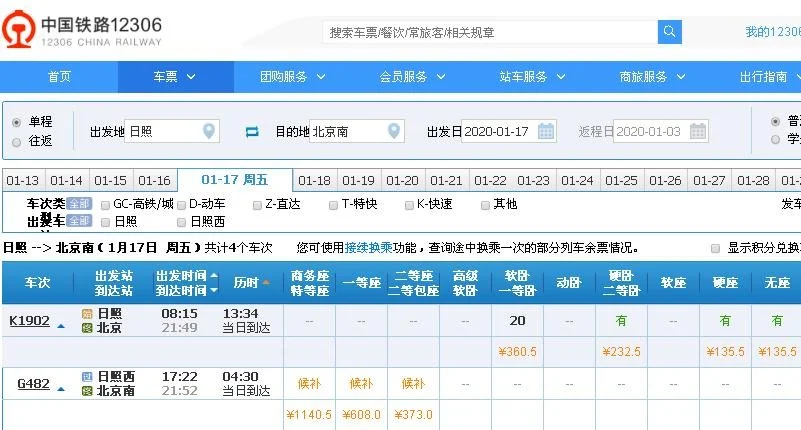Switch to the 01-18 date tab
This screenshot has height=430, width=801.
pyautogui.click(x=315, y=181)
